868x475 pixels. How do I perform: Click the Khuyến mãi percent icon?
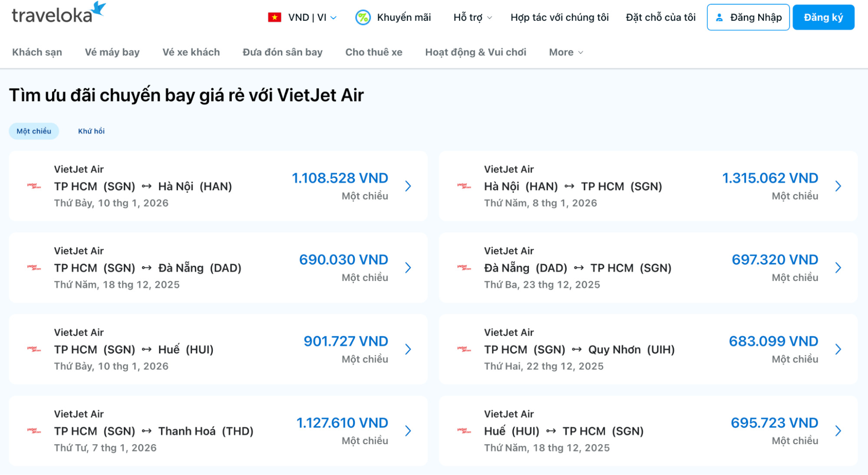(x=363, y=17)
